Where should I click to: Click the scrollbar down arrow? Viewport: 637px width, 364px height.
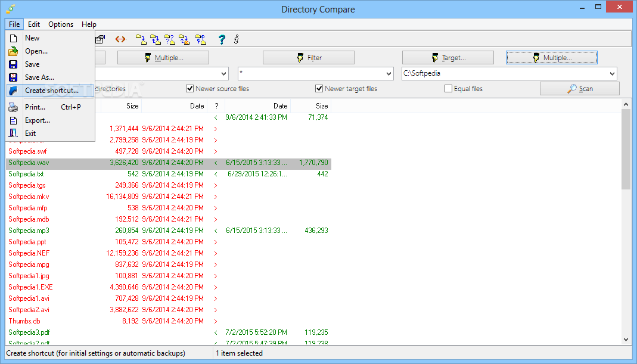pyautogui.click(x=626, y=340)
